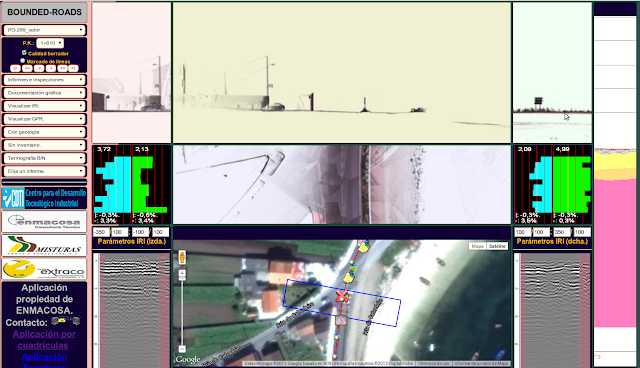Expand the Visualizar GPR dropdown
The height and width of the screenshot is (368, 640).
pyautogui.click(x=44, y=119)
